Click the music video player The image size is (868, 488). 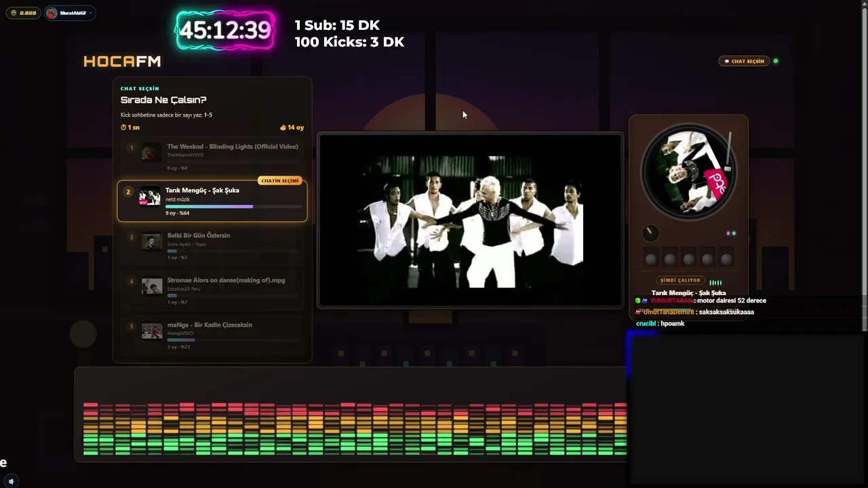470,220
